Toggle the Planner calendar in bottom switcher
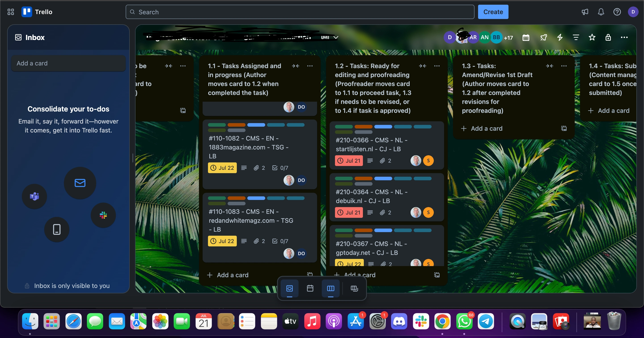Screen dimensions: 644x338 [x=310, y=288]
